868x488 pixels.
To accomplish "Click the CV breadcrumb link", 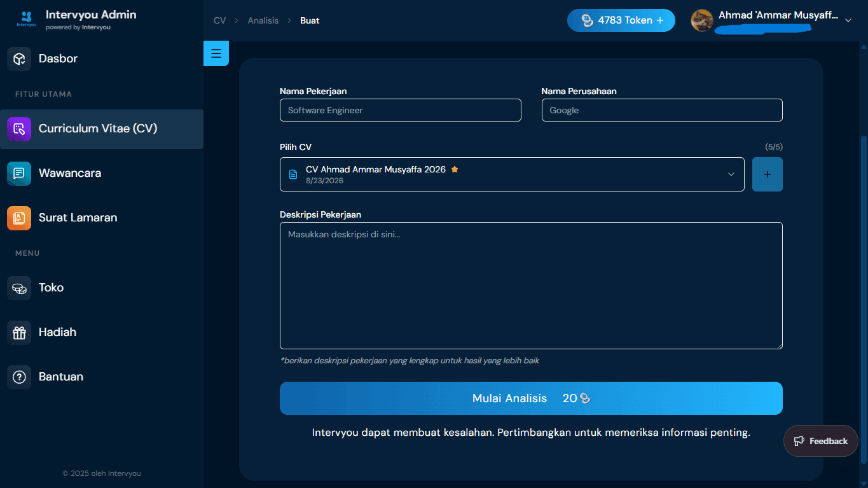I will [x=219, y=20].
